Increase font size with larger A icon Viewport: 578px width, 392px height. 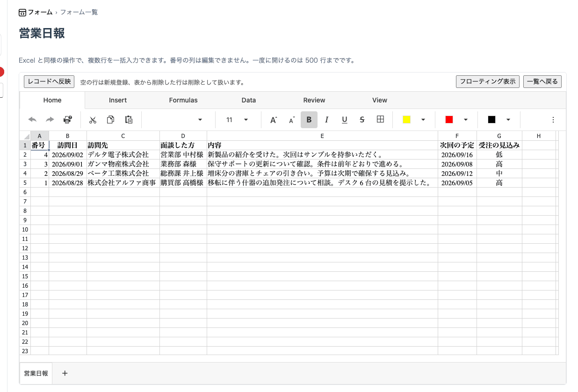[274, 120]
